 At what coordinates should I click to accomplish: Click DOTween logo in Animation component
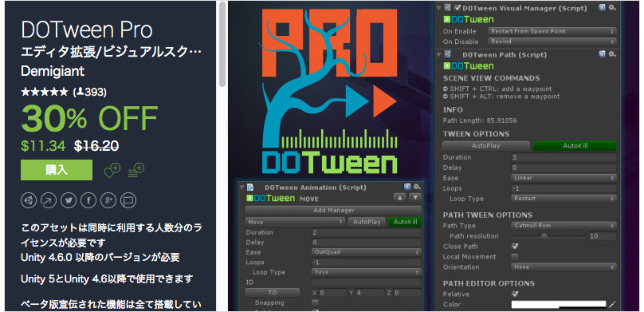[x=270, y=199]
